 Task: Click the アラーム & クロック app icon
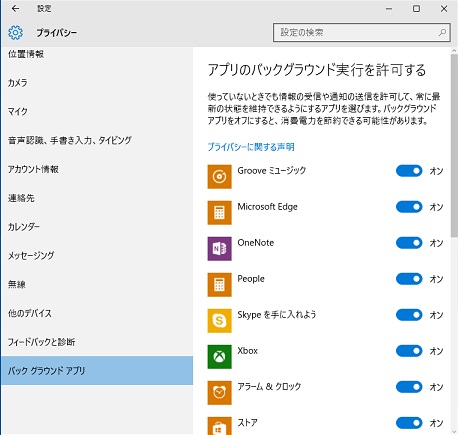[x=219, y=393]
